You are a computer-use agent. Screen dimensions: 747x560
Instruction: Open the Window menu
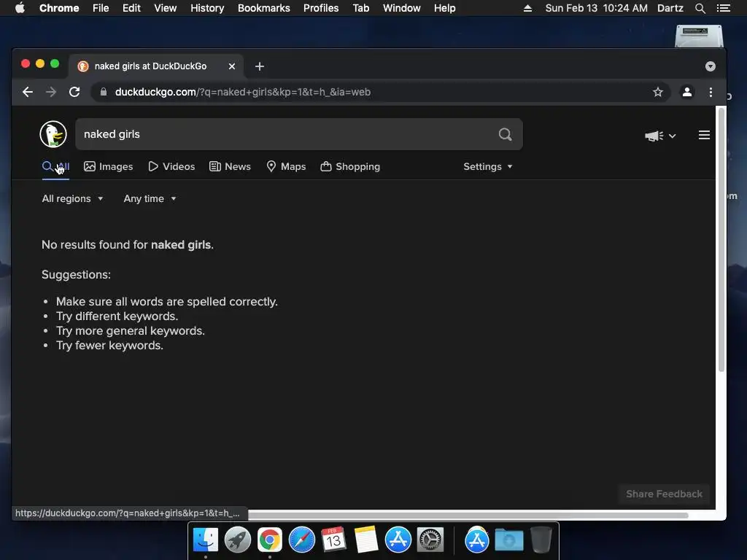tap(402, 8)
